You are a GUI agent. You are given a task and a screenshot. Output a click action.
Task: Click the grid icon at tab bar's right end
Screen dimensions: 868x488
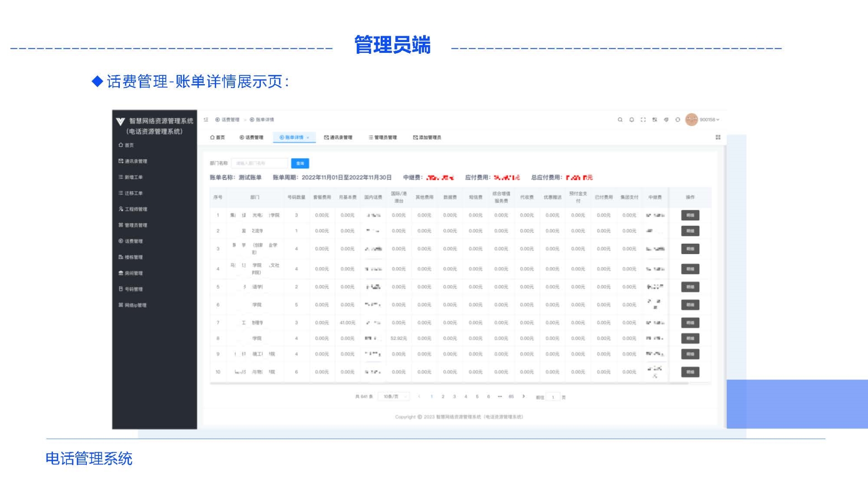(x=718, y=137)
